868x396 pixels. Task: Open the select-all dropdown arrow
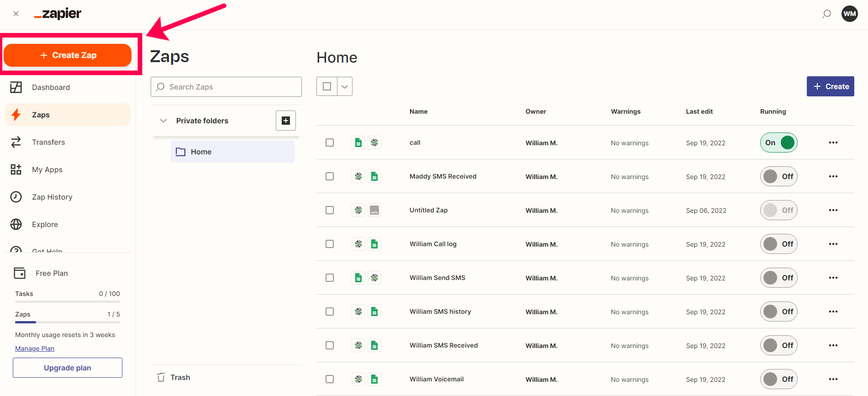click(x=345, y=86)
